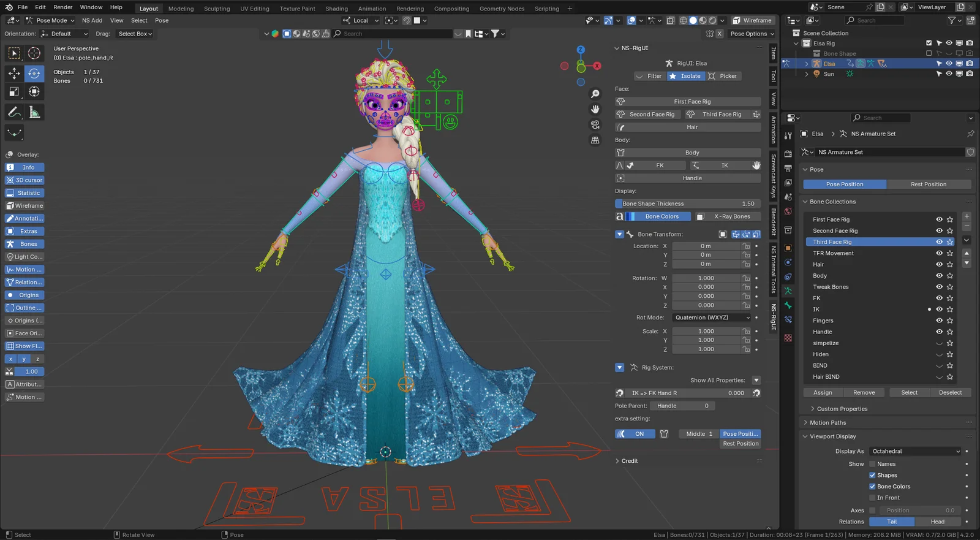Open Rot Mode Quaternion dropdown
Screen dimensions: 980x540
712,318
